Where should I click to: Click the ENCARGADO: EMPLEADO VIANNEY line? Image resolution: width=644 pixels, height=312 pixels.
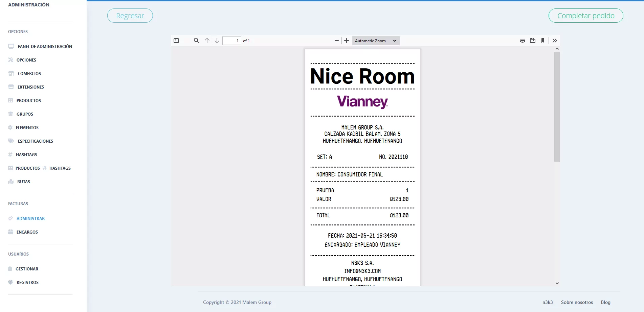362,245
